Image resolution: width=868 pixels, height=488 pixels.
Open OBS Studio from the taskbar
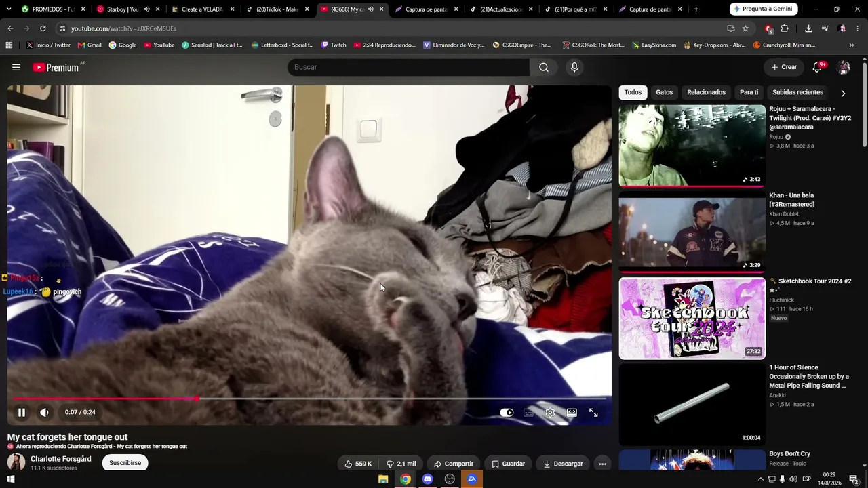450,479
